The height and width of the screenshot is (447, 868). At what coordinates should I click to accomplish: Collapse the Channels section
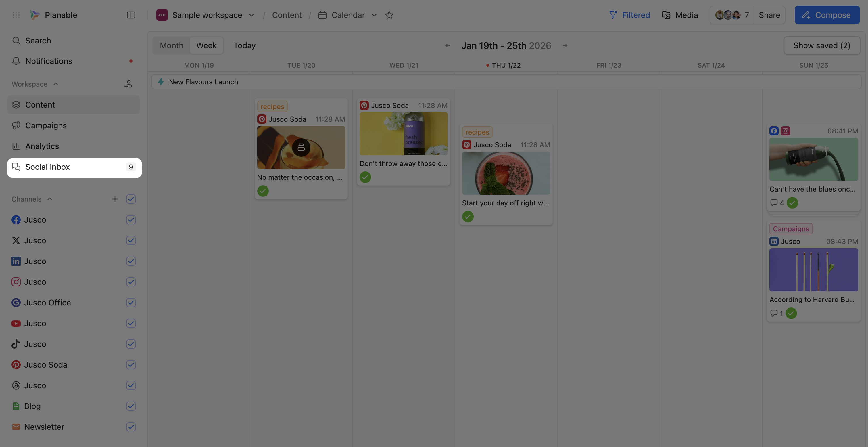[x=50, y=199]
